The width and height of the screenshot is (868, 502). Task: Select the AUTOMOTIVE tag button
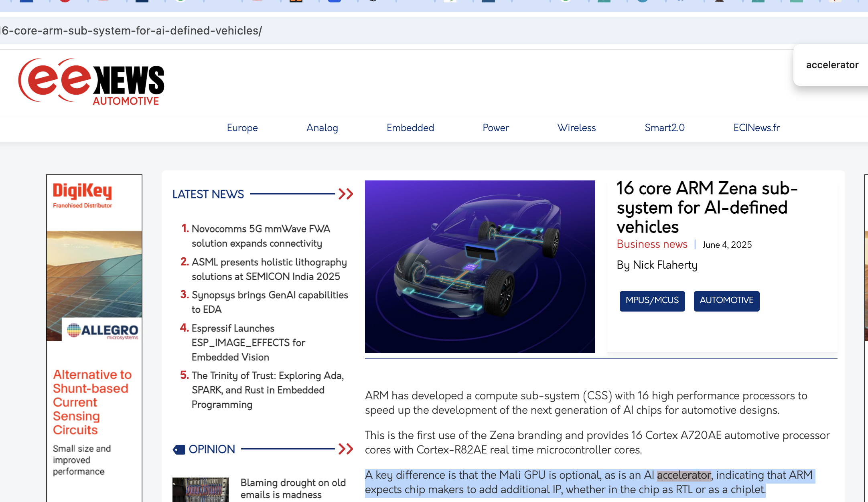(727, 301)
